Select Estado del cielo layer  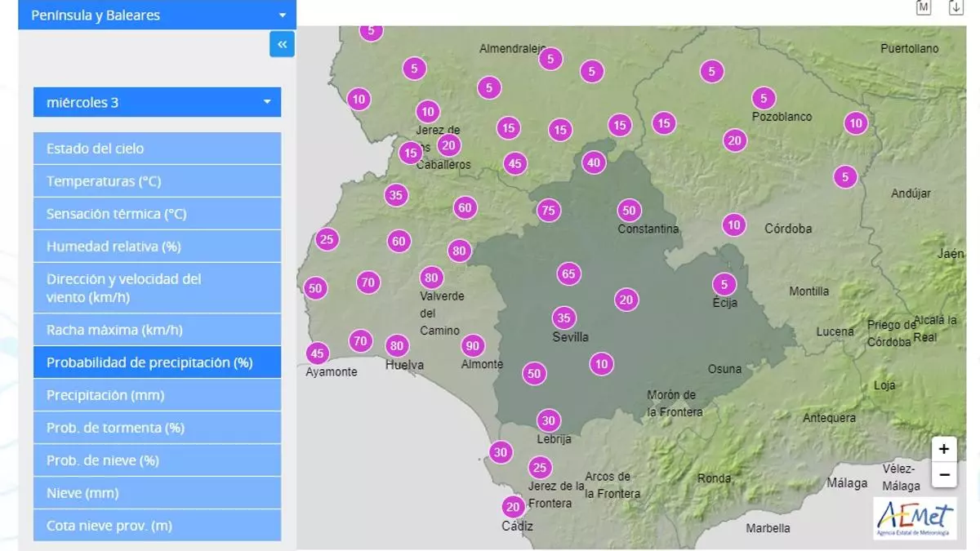pyautogui.click(x=157, y=149)
